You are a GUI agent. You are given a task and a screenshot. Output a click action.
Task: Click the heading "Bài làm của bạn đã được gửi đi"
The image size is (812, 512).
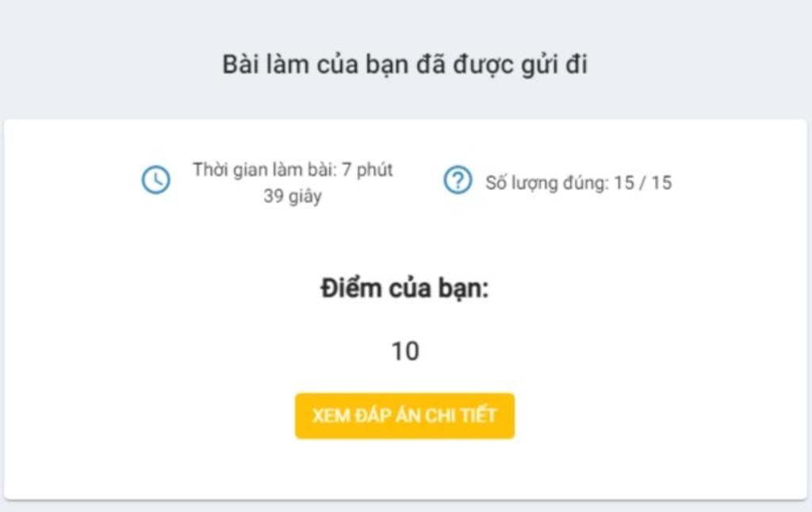(404, 65)
